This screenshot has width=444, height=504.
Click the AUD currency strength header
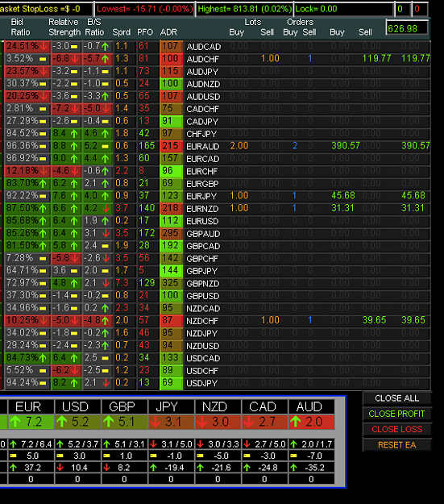311,407
